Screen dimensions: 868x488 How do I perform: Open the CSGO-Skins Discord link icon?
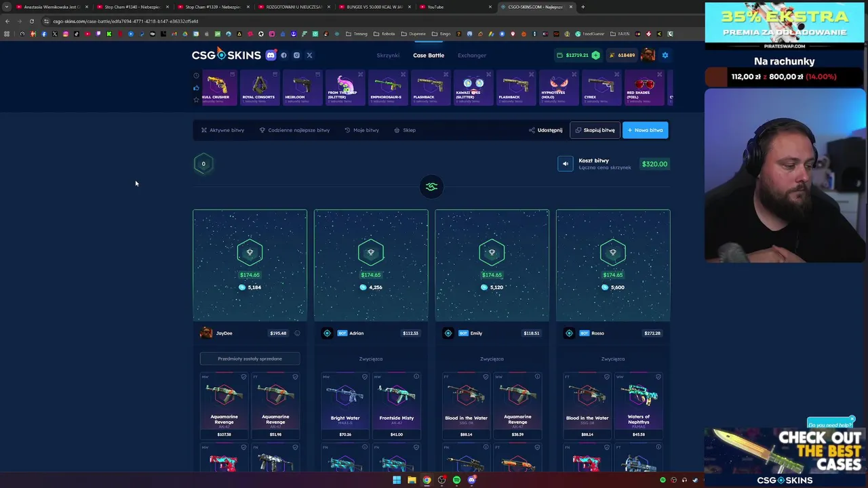pyautogui.click(x=271, y=56)
